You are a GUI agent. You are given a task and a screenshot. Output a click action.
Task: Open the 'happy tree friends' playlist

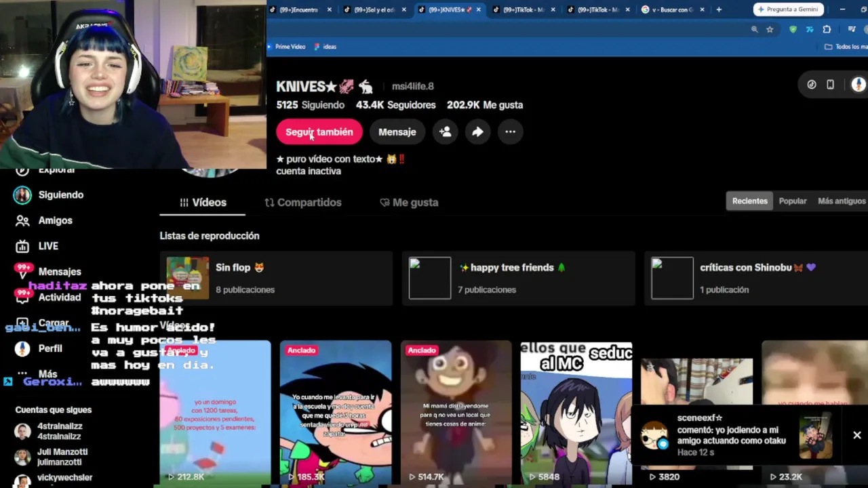click(518, 278)
